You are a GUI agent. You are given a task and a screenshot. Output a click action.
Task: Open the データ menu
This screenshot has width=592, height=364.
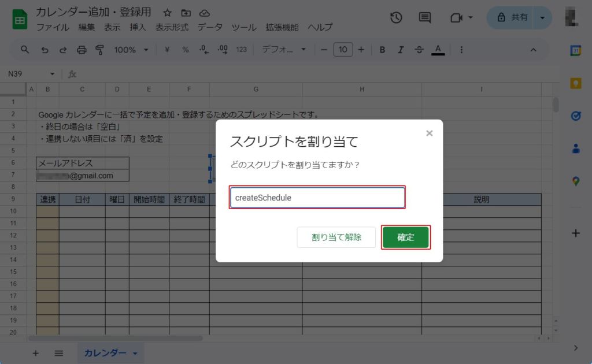209,27
